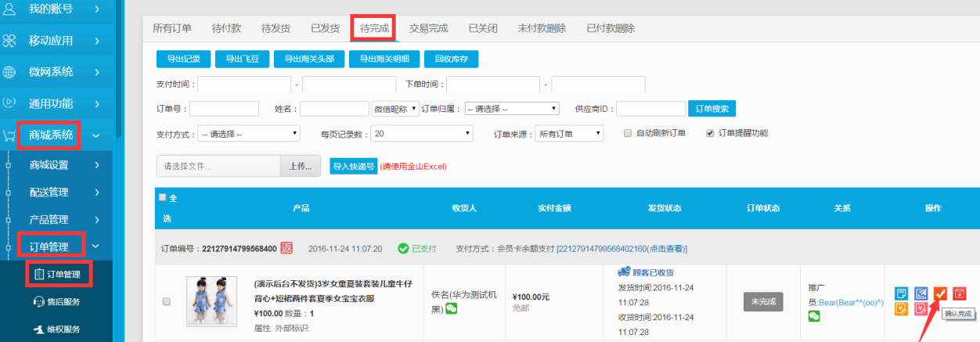Click the orange checkmark confirm-complete icon
The width and height of the screenshot is (980, 342).
tap(940, 293)
